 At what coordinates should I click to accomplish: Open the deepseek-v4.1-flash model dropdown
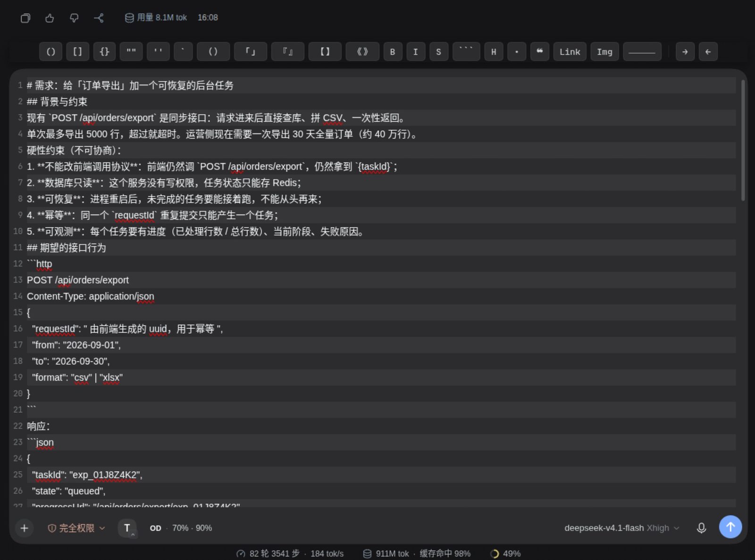pyautogui.click(x=621, y=528)
